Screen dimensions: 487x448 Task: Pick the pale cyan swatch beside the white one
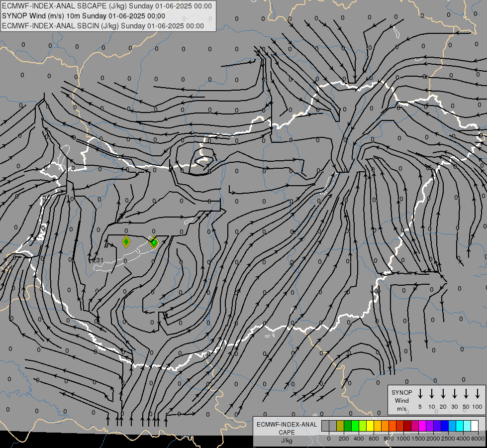tap(467, 426)
